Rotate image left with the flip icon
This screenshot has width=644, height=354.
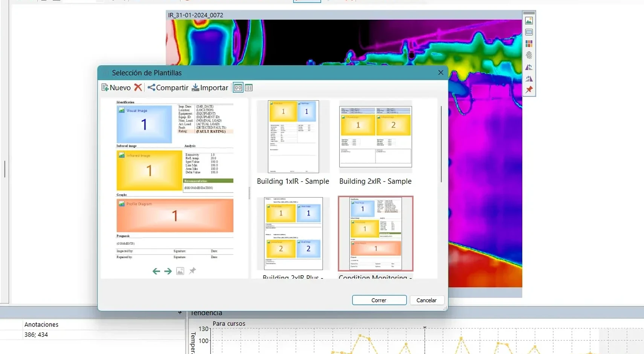(x=529, y=67)
